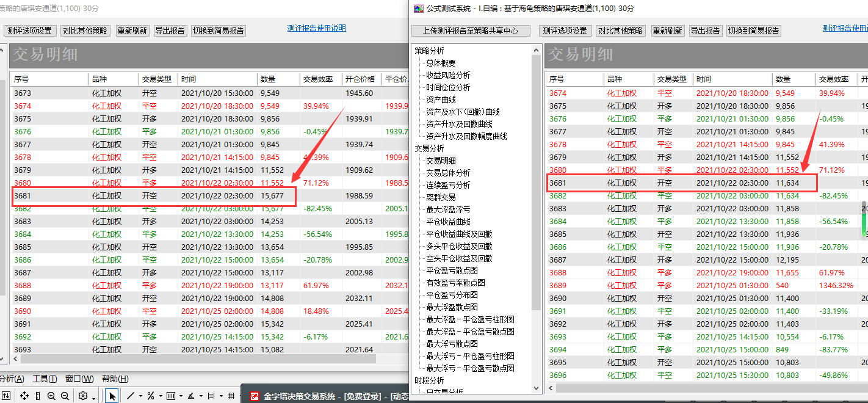Image resolution: width=868 pixels, height=403 pixels.
Task: Open 测评报告使用说明 link in left window
Action: click(x=317, y=28)
